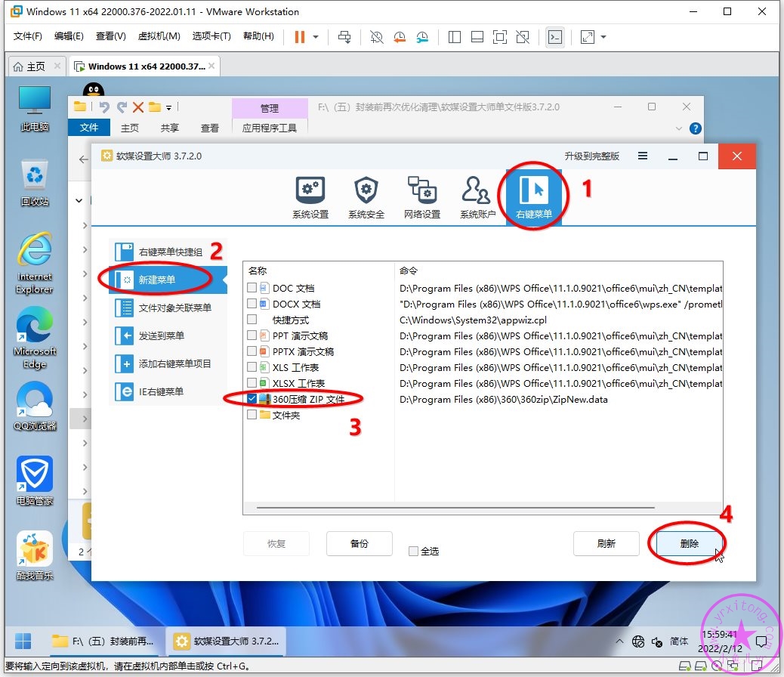Screen dimensions: 784x677
Task: Click the Explorer help question mark icon
Action: click(695, 128)
